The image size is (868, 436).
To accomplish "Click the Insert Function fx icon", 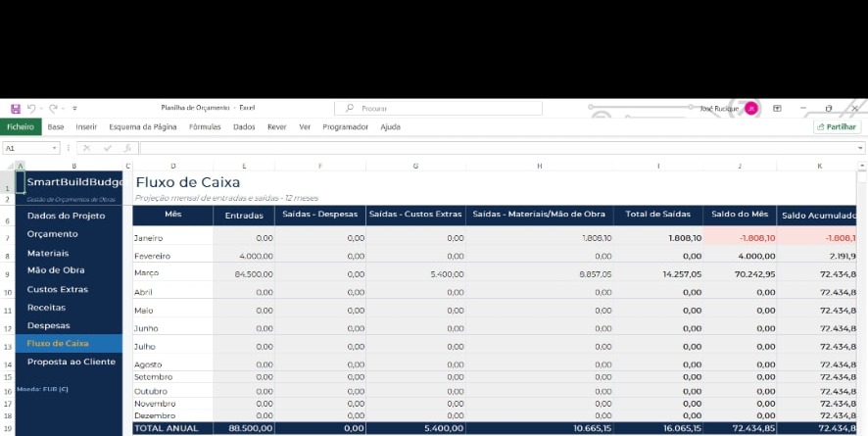I will coord(127,148).
